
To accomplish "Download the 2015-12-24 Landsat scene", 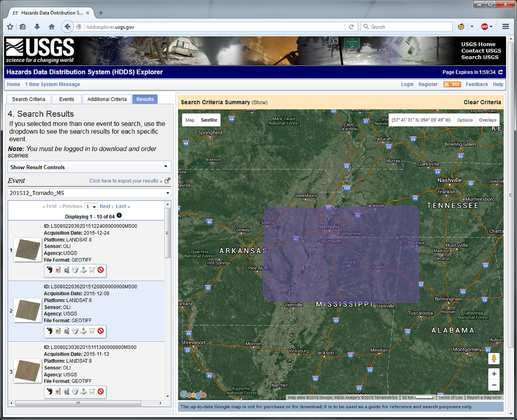I will tap(84, 270).
